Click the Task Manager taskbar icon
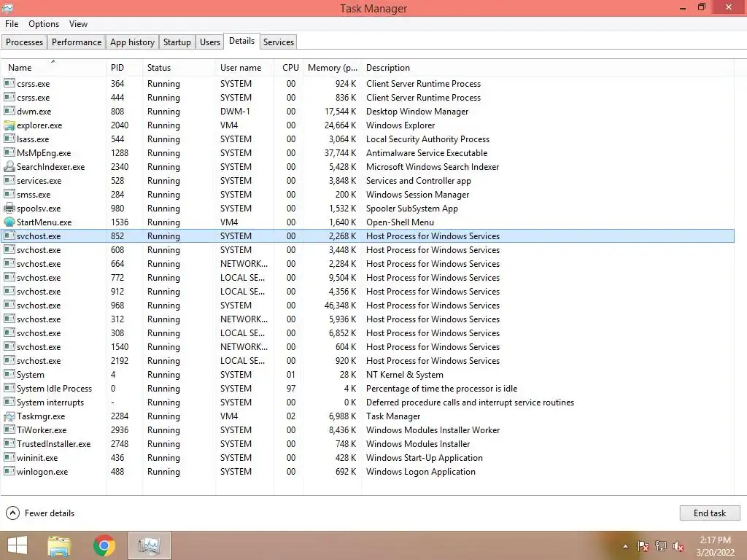 coord(149,545)
